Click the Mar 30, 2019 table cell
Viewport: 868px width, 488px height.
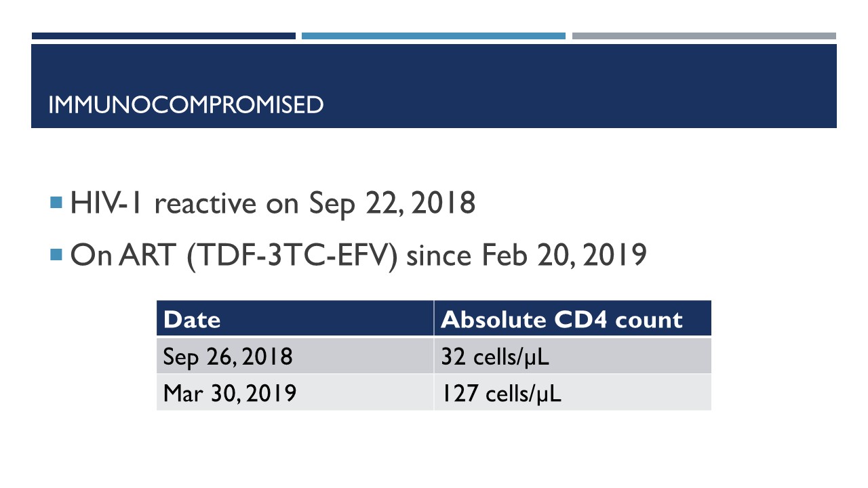click(x=295, y=392)
